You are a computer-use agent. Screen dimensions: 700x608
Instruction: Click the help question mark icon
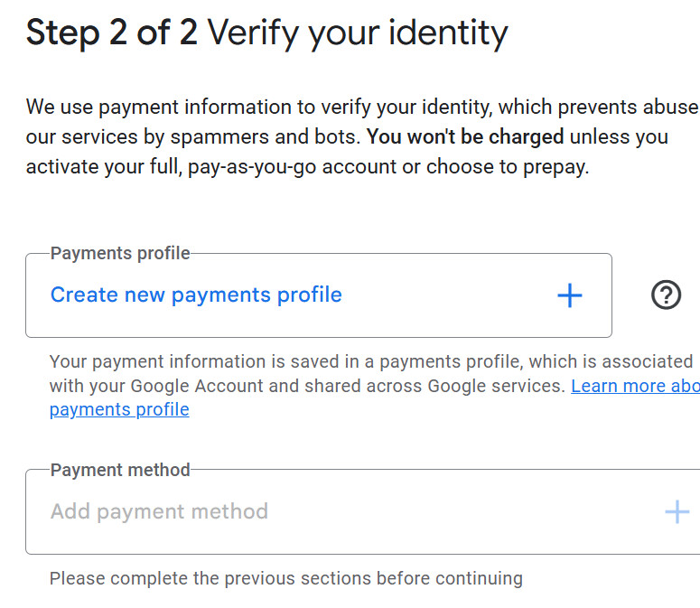(x=666, y=295)
